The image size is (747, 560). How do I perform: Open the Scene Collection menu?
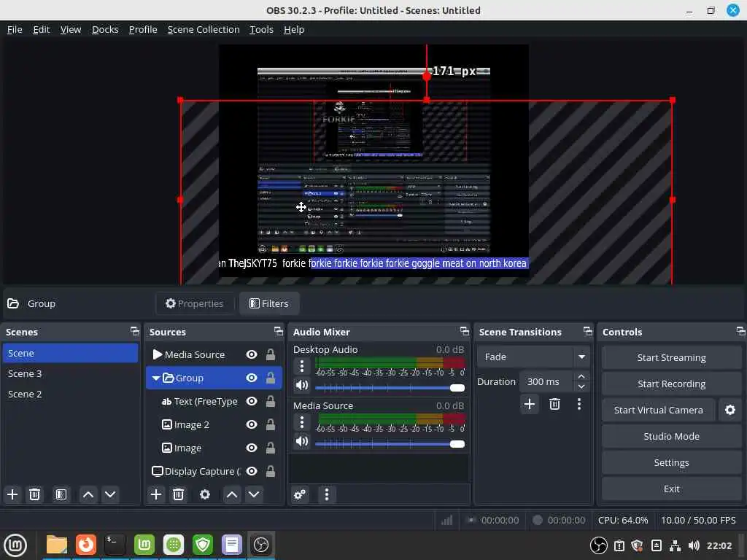[204, 29]
